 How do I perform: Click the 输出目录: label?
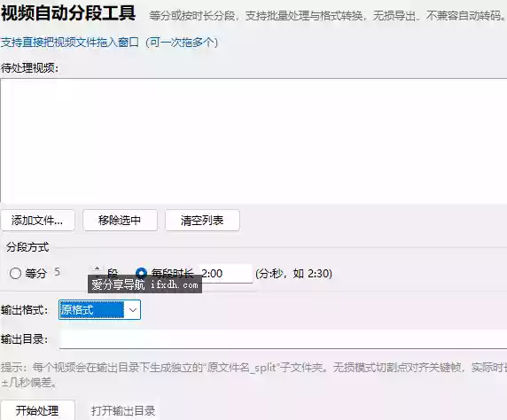[24, 339]
